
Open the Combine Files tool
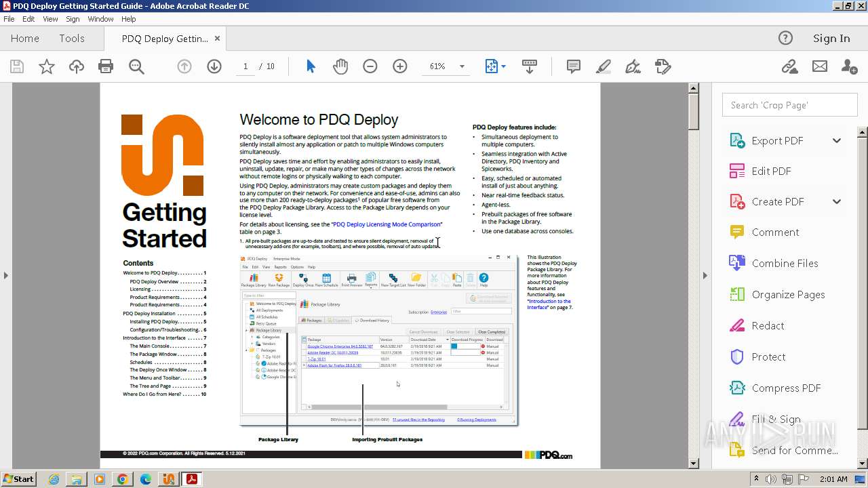(x=785, y=263)
